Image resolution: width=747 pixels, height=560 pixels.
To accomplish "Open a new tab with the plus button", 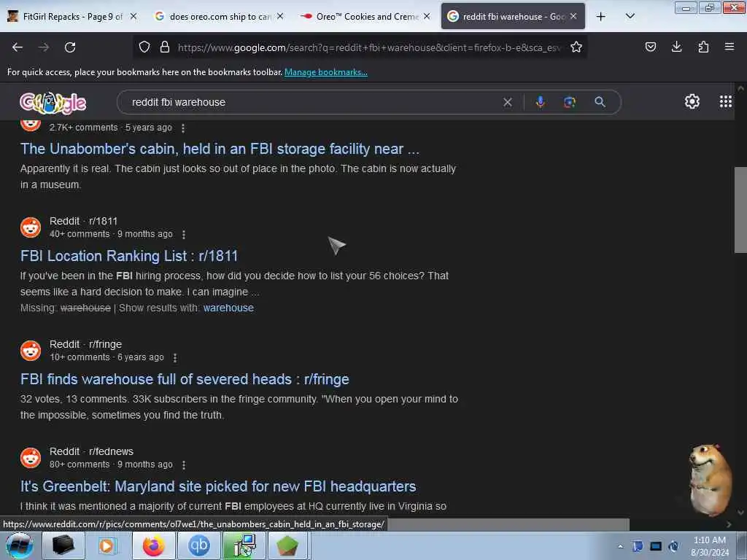I will (x=601, y=16).
